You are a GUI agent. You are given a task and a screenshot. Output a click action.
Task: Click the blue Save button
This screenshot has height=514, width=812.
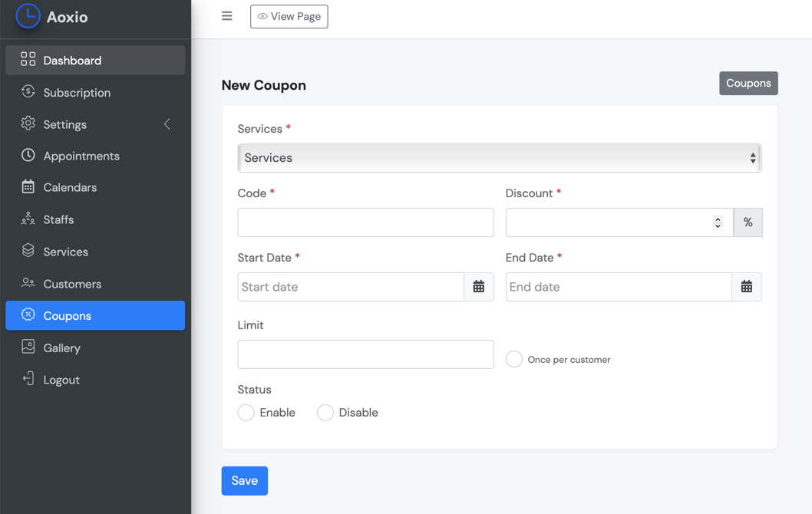click(x=244, y=481)
